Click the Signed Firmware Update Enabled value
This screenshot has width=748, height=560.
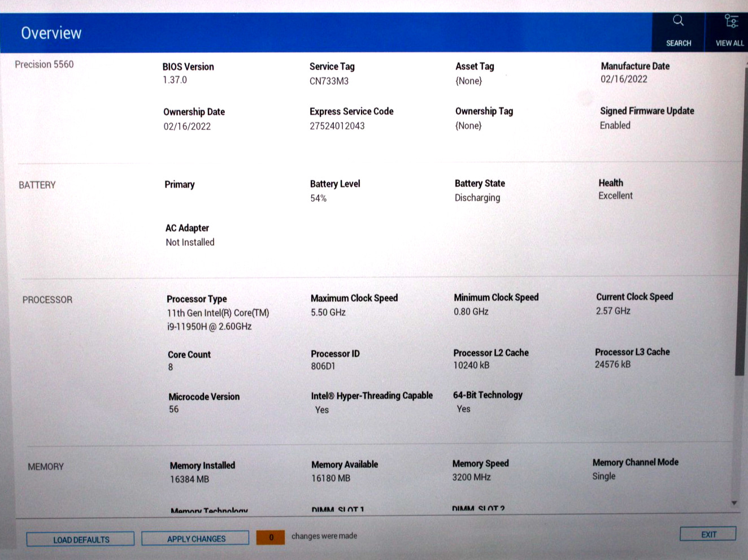point(615,125)
